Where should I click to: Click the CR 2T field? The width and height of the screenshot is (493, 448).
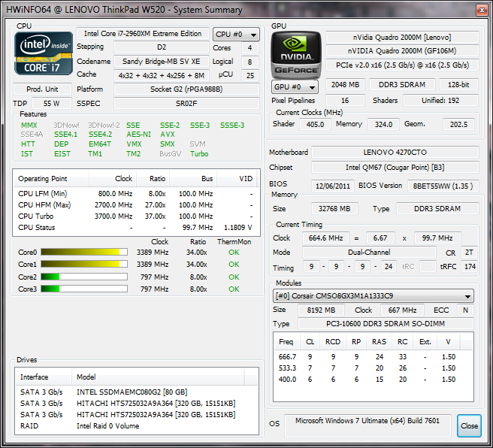pyautogui.click(x=469, y=253)
